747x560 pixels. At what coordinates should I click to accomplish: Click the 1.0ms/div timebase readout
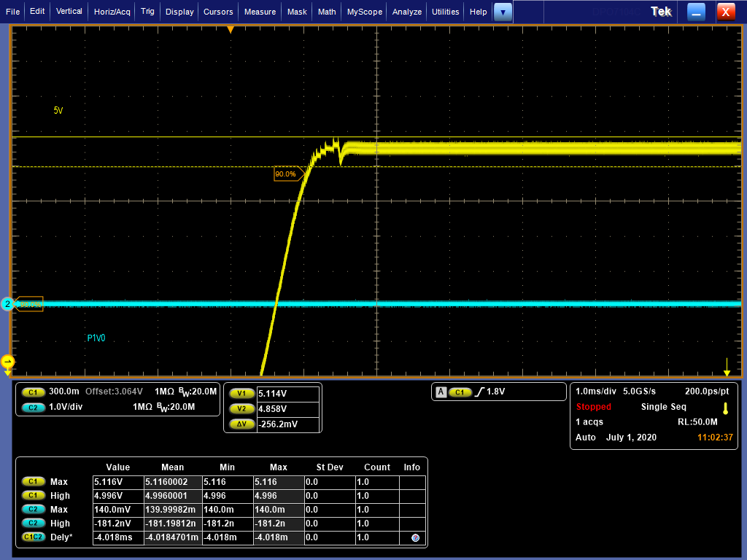coord(596,392)
